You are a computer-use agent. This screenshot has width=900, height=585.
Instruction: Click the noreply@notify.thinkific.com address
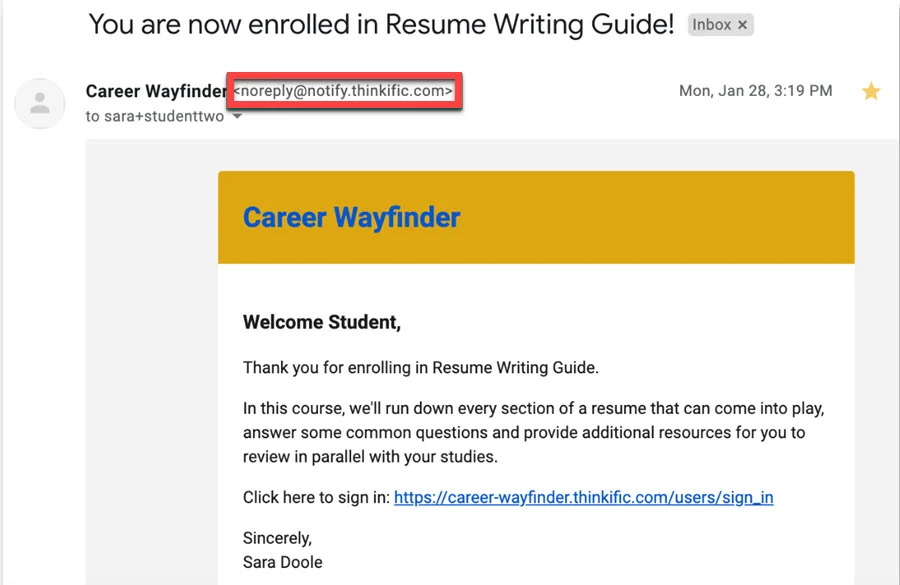[x=343, y=91]
